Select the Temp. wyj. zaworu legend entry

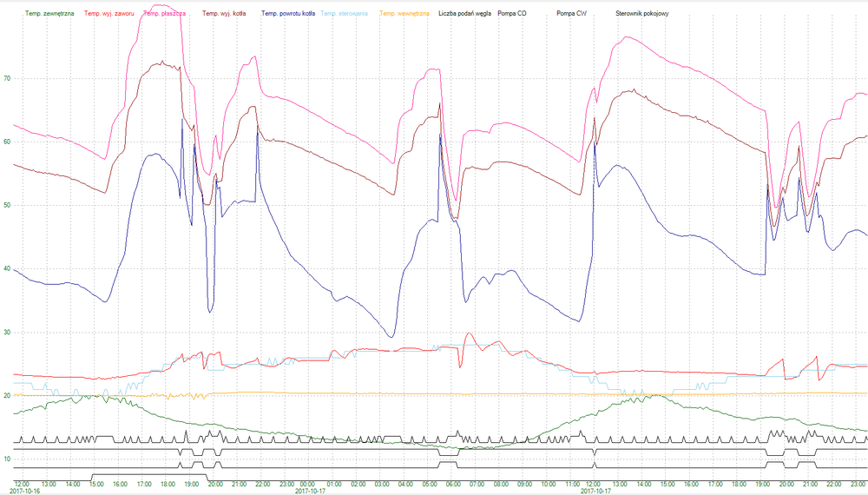click(109, 13)
